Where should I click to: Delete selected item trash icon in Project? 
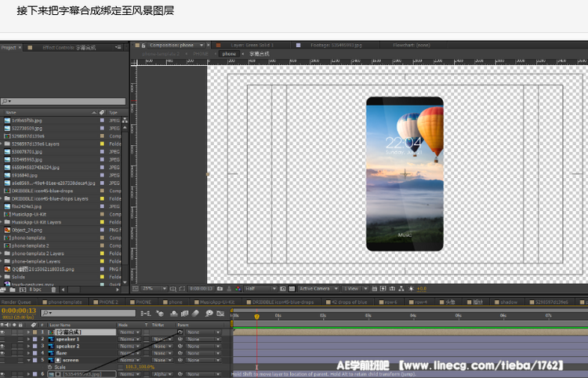pos(53,289)
